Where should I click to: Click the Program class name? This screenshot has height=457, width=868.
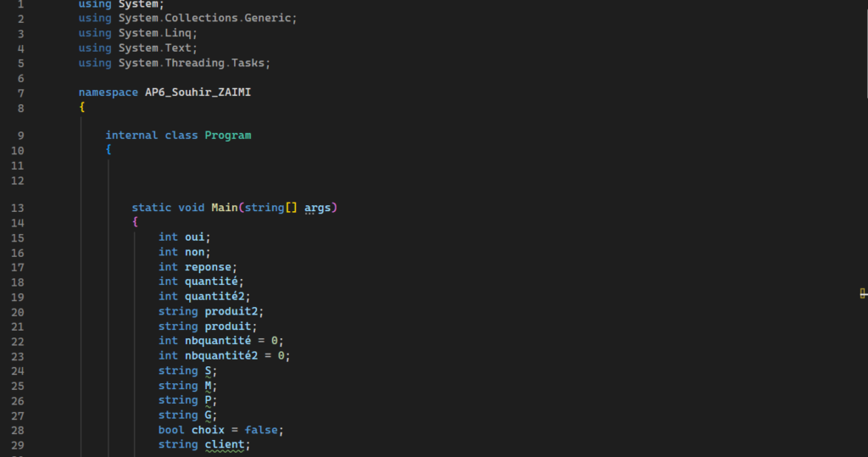pyautogui.click(x=228, y=136)
